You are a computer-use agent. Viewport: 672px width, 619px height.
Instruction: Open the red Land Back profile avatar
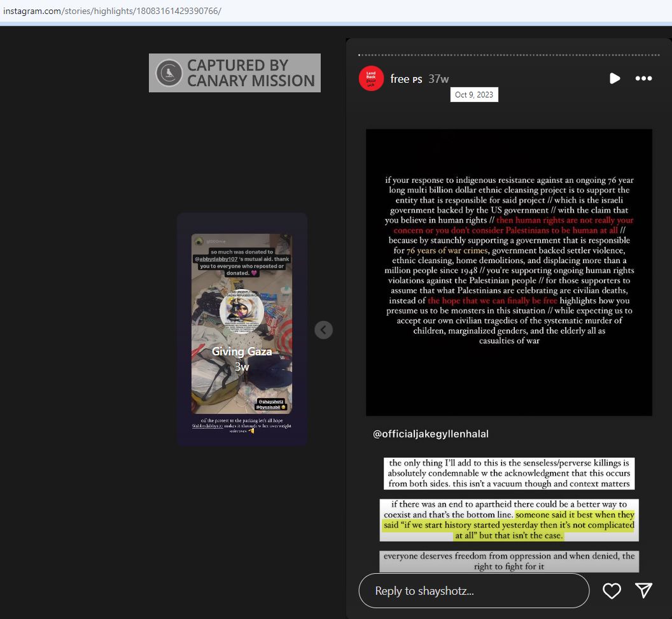[x=371, y=78]
